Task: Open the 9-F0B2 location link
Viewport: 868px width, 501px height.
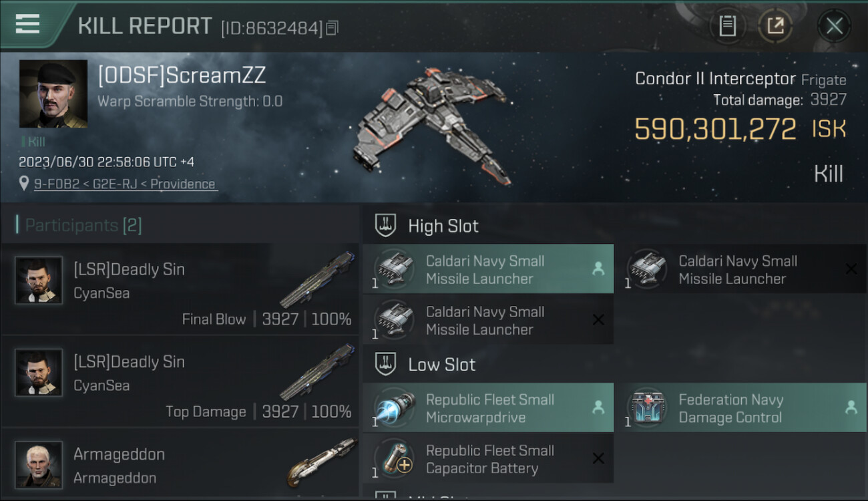Action: (x=125, y=184)
